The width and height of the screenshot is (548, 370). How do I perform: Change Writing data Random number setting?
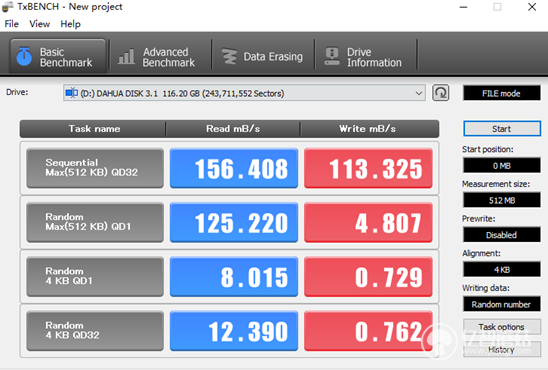coord(502,304)
